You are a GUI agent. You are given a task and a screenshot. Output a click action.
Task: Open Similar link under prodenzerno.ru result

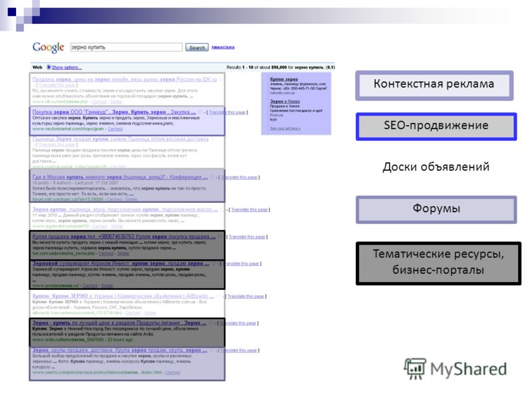point(107,286)
